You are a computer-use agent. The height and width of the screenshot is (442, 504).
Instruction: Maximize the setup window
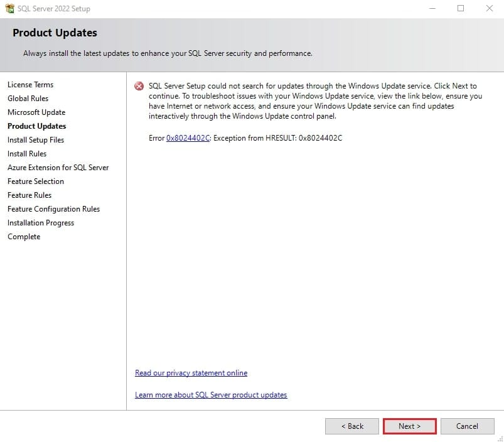pyautogui.click(x=461, y=8)
